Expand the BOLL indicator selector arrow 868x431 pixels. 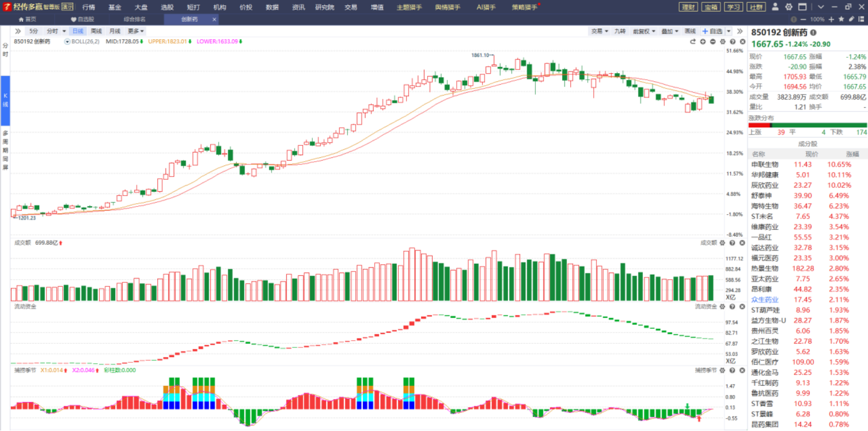67,42
